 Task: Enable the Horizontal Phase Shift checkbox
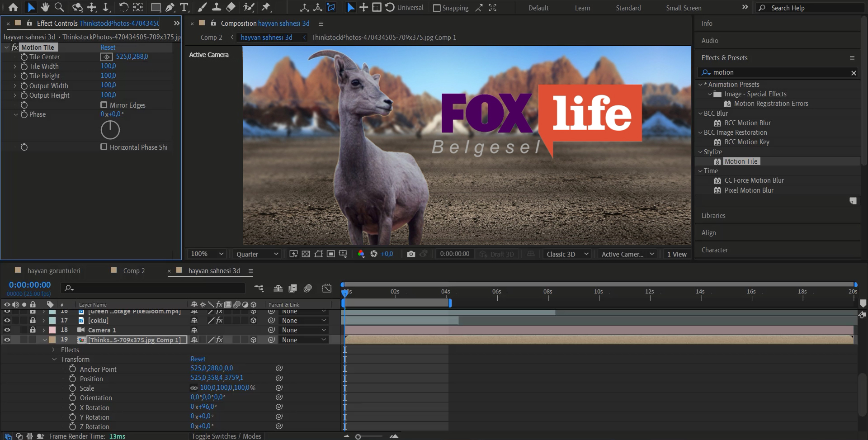pos(104,147)
